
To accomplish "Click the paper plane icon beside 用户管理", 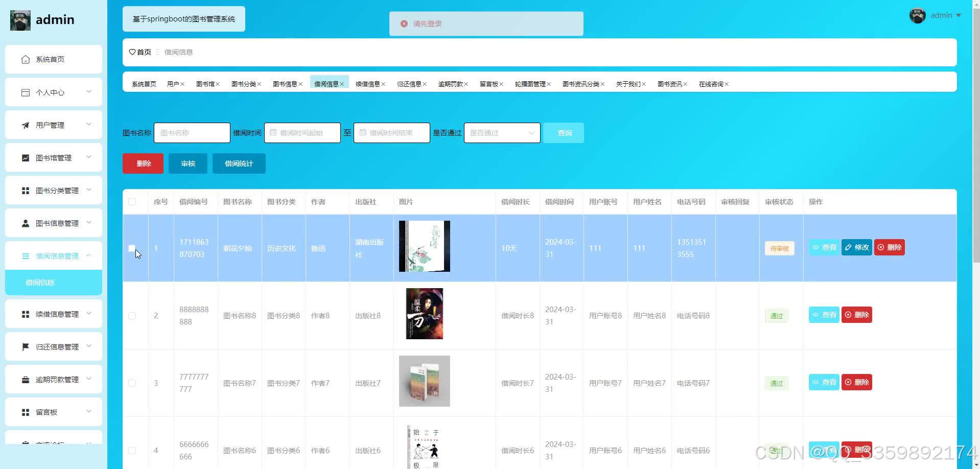I will (x=26, y=125).
